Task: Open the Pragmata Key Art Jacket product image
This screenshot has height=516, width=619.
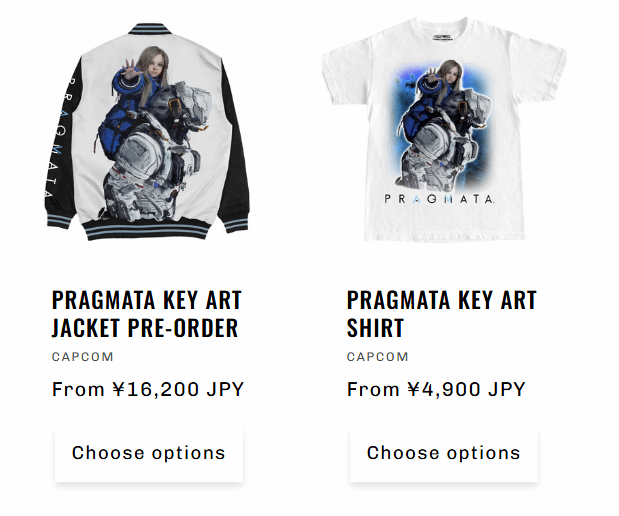Action: click(x=147, y=132)
